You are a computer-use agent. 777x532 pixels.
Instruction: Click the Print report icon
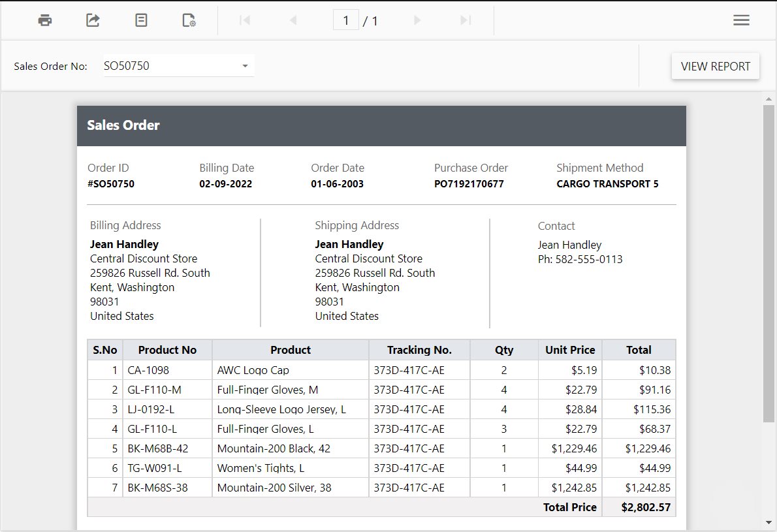pyautogui.click(x=44, y=20)
